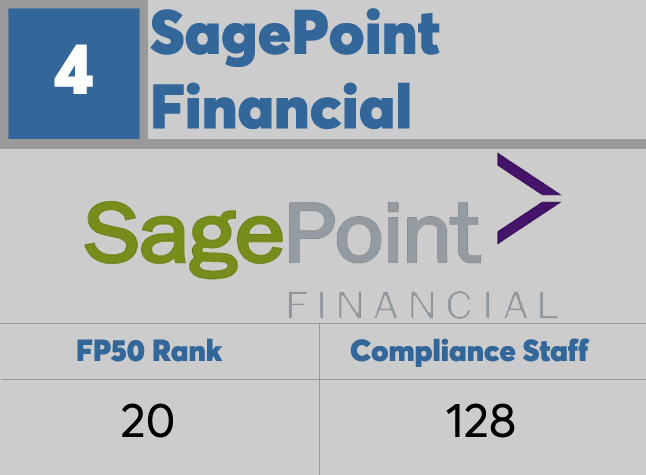646x475 pixels.
Task: Select the compliance staff value 128
Action: point(482,421)
